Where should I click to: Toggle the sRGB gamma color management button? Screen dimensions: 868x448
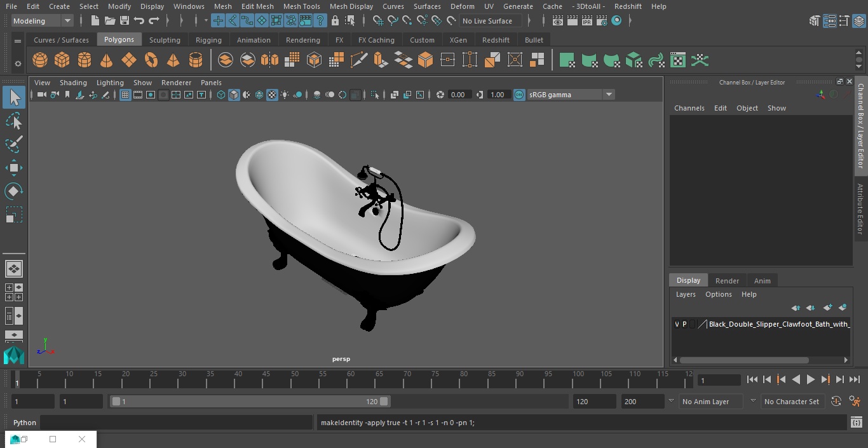click(x=519, y=95)
